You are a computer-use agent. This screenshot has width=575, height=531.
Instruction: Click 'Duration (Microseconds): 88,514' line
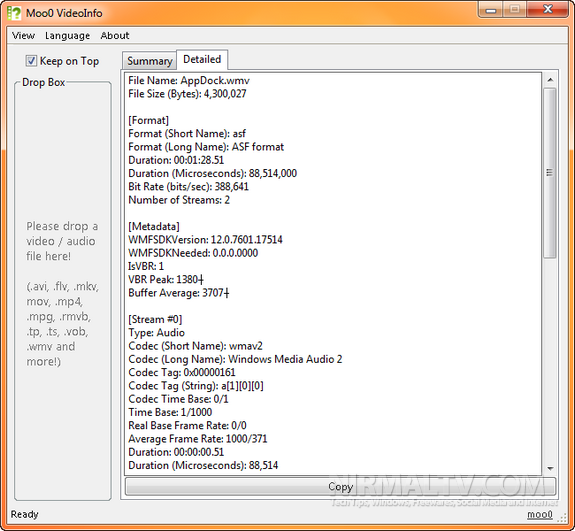pyautogui.click(x=203, y=465)
